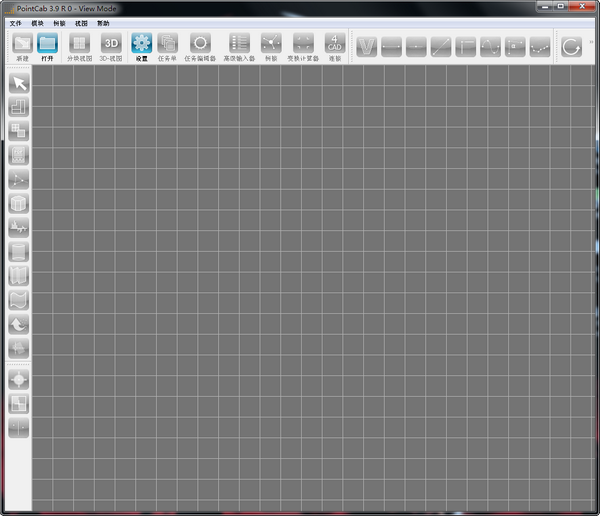Viewport: 600px width, 516px height.
Task: Open the 视图 (View) menu
Action: tap(81, 23)
